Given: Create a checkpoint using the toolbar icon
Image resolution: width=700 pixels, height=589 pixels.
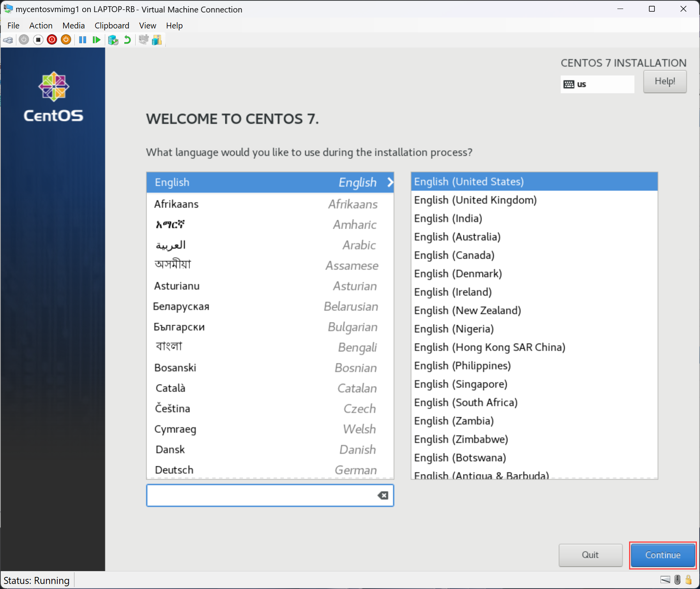Looking at the screenshot, I should (113, 39).
